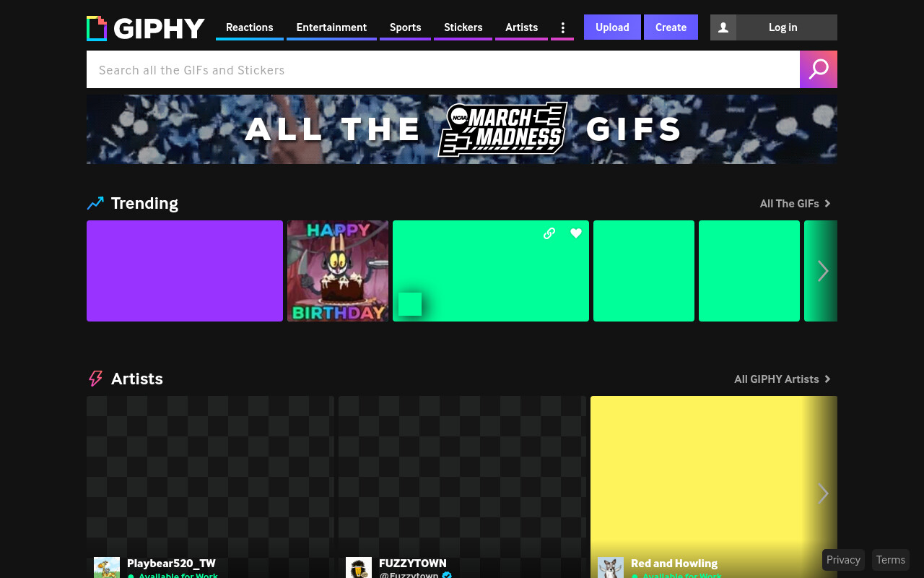The height and width of the screenshot is (578, 924).
Task: Open Playbear520_TW artist profile
Action: click(171, 563)
